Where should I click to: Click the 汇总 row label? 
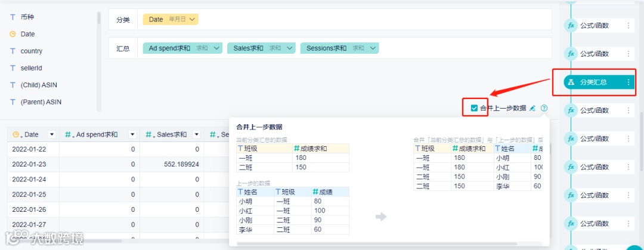point(123,48)
